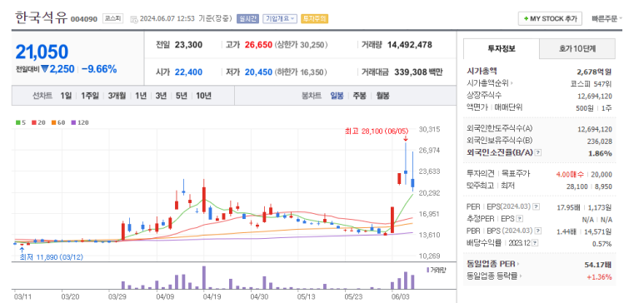Click the MY STOCK 추가 button
The width and height of the screenshot is (644, 303).
coord(550,18)
